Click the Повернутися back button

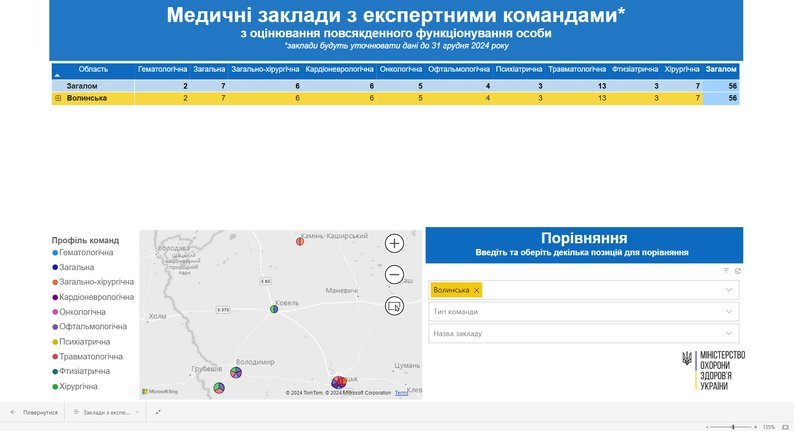(34, 412)
